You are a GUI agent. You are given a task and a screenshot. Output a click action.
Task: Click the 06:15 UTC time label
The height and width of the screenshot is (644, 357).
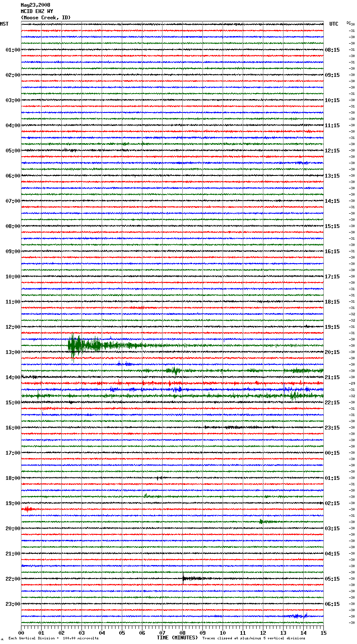pyautogui.click(x=332, y=604)
